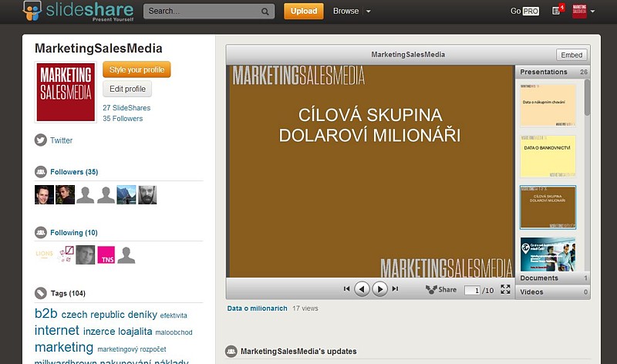617x364 pixels.
Task: Open Data o nákupním chování presentation thumbnail
Action: coord(548,105)
